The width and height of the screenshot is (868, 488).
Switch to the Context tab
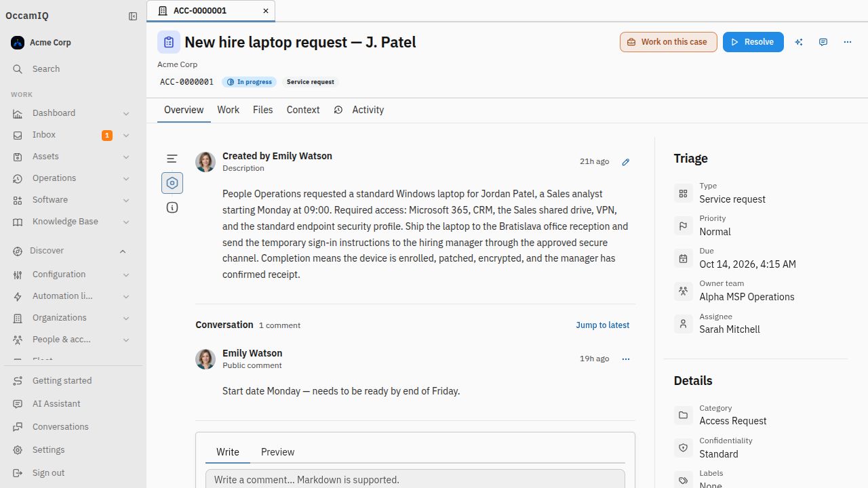[x=303, y=110]
